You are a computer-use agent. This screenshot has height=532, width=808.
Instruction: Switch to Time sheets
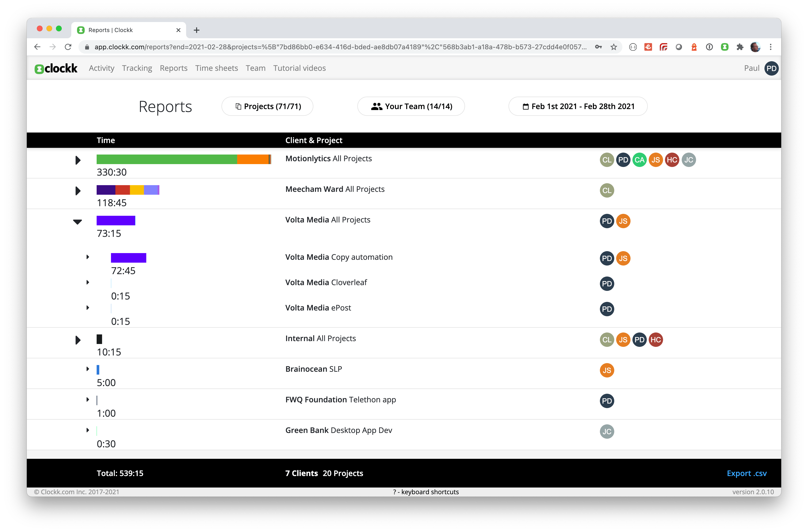[217, 68]
